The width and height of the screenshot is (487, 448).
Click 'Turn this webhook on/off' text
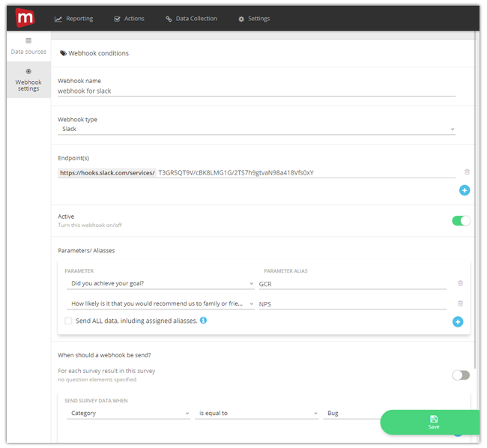point(90,225)
